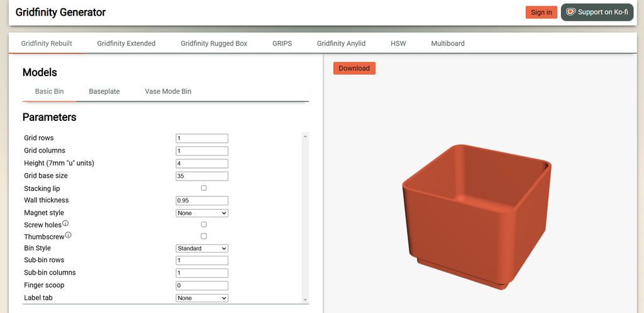Open the Gridfinity Rugged Box tab

[214, 43]
